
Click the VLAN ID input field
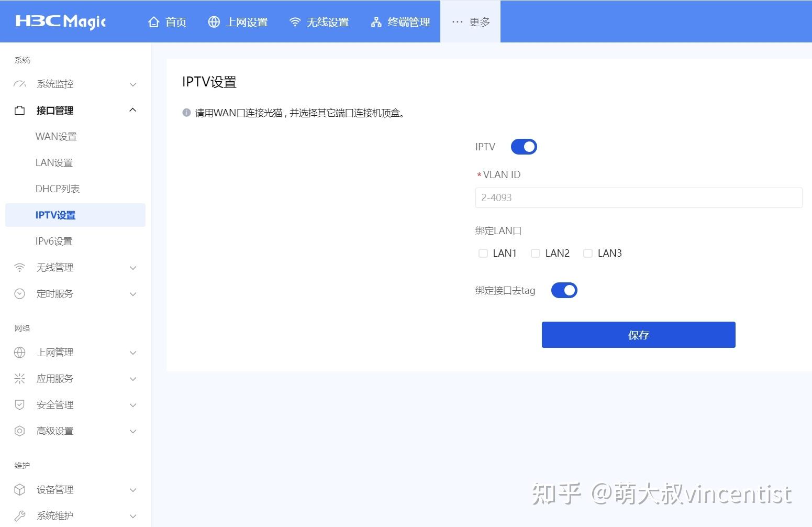[x=638, y=197]
